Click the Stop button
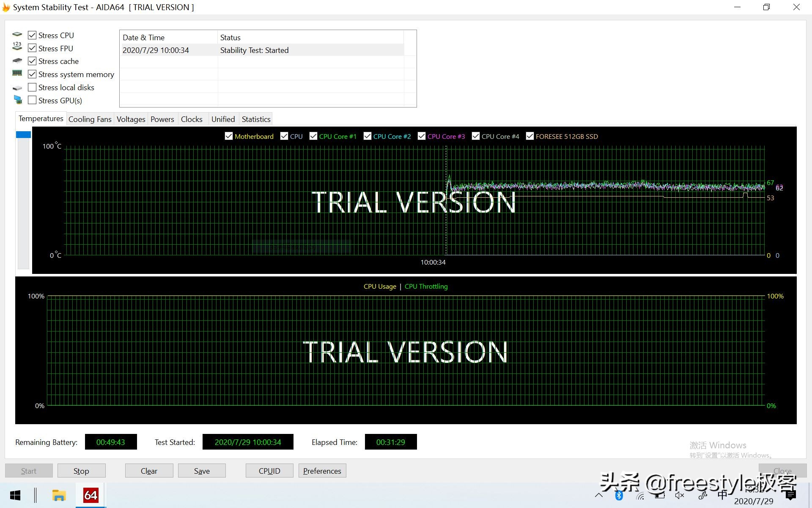Image resolution: width=812 pixels, height=508 pixels. (80, 471)
